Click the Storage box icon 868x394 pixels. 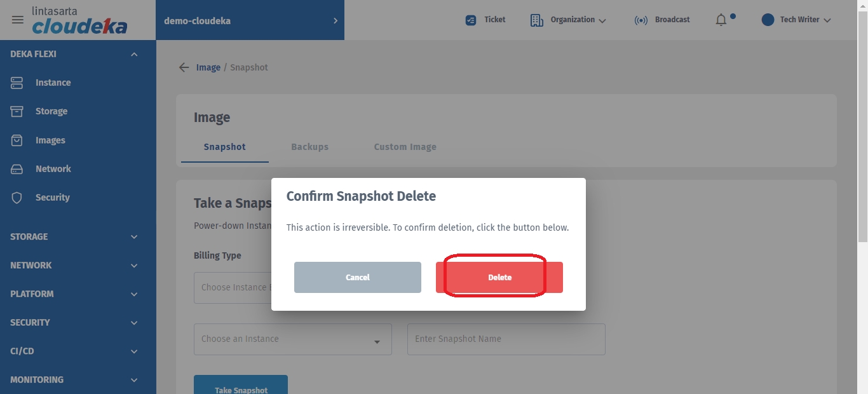[17, 111]
